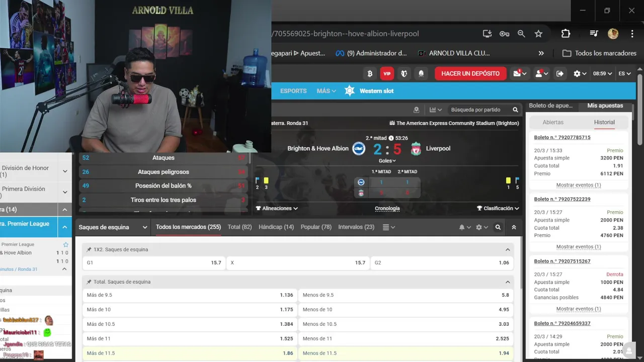Switch to the Hándicap (14) tab
This screenshot has height=362, width=644.
pos(276,227)
